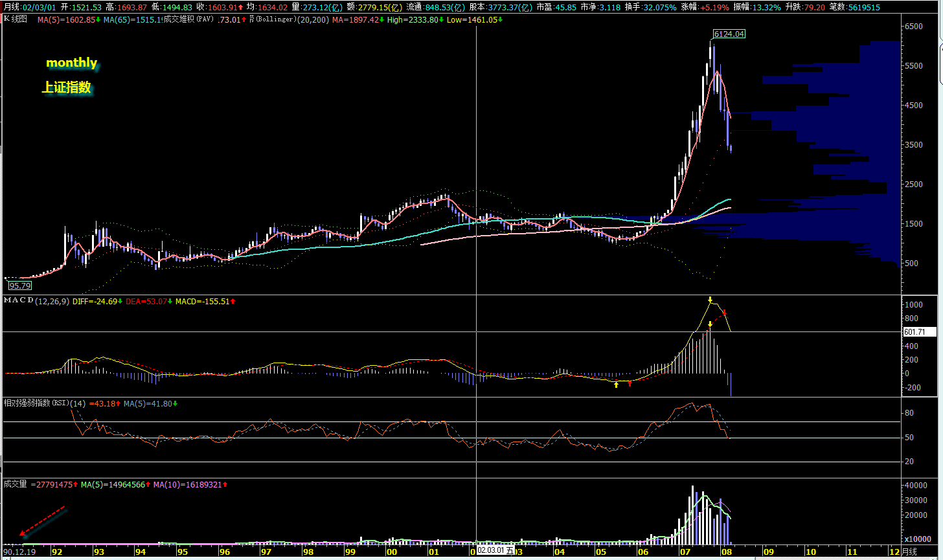This screenshot has height=560, width=943.
Task: Select the 涨幅:+5.19% change value
Action: click(x=705, y=7)
